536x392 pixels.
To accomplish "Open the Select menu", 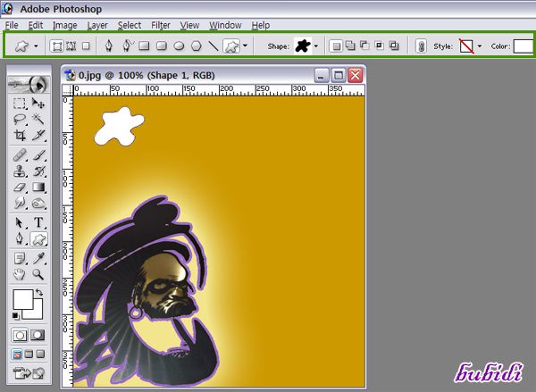I will 130,25.
